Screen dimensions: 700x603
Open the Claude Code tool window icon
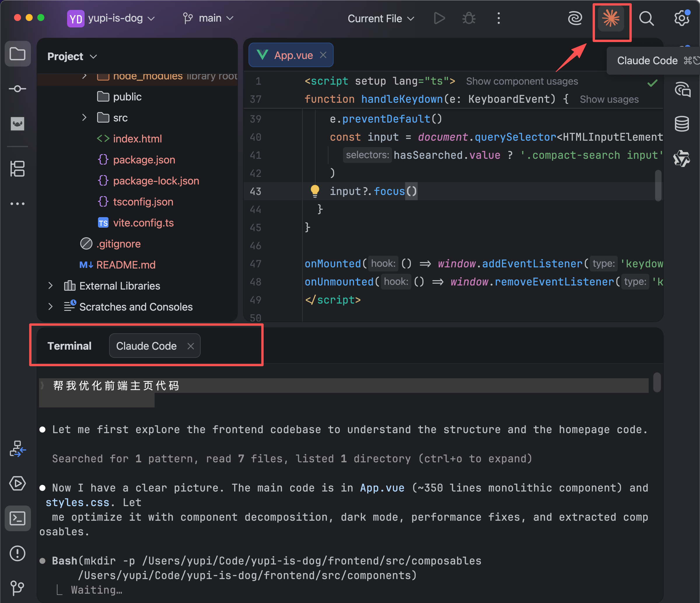(x=611, y=18)
